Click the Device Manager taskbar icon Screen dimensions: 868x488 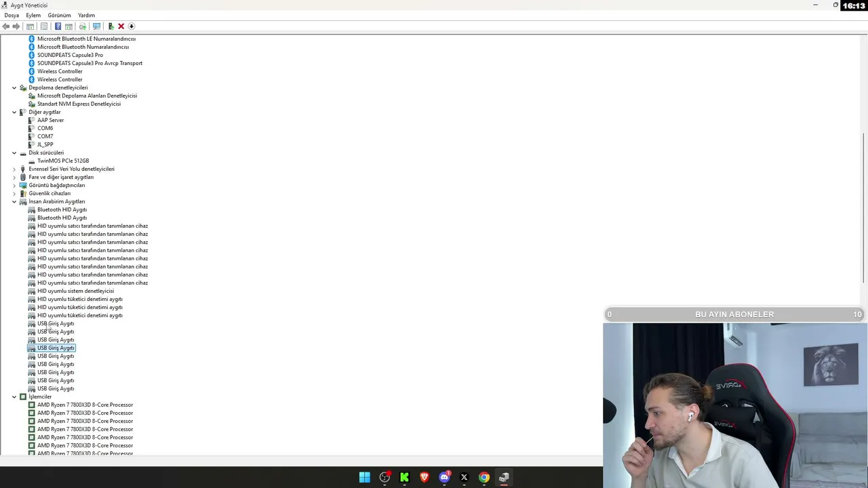point(504,477)
